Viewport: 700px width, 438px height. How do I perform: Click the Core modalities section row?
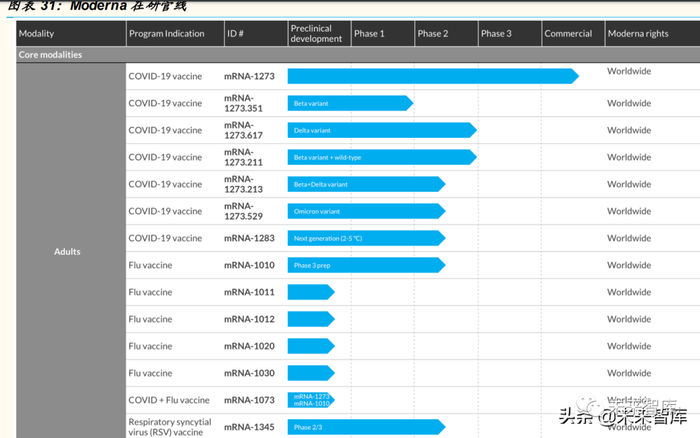coord(358,54)
